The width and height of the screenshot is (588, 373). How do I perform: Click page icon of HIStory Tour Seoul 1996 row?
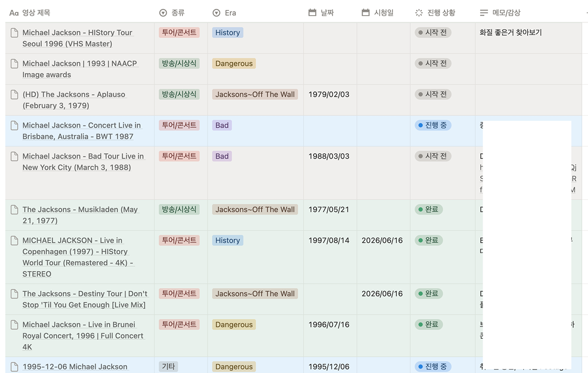coord(15,33)
